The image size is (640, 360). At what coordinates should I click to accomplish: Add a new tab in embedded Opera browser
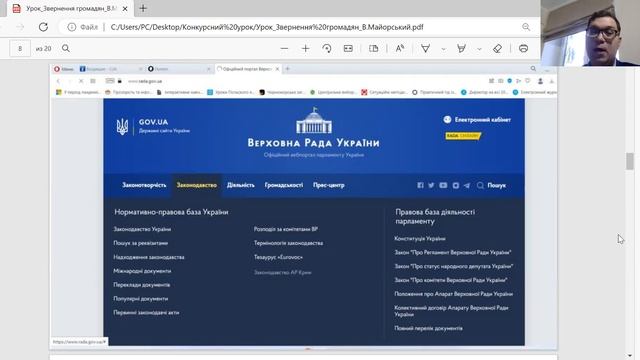pyautogui.click(x=287, y=69)
